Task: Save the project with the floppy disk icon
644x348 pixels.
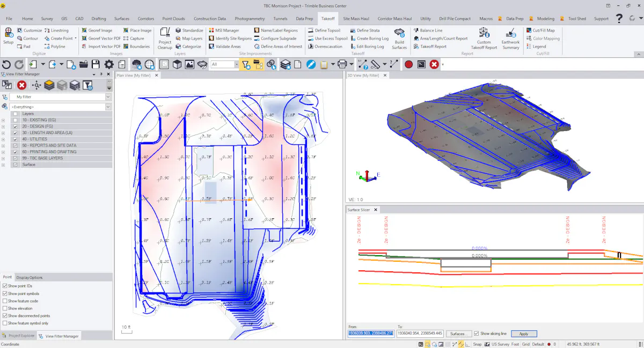Action: [x=96, y=64]
